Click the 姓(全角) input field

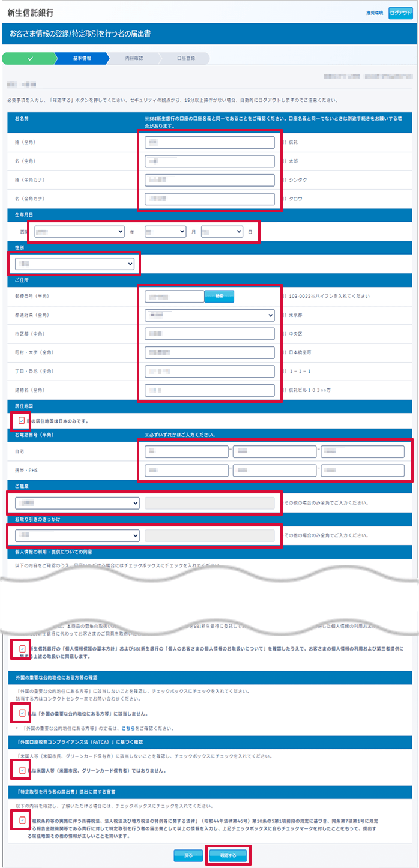point(209,142)
